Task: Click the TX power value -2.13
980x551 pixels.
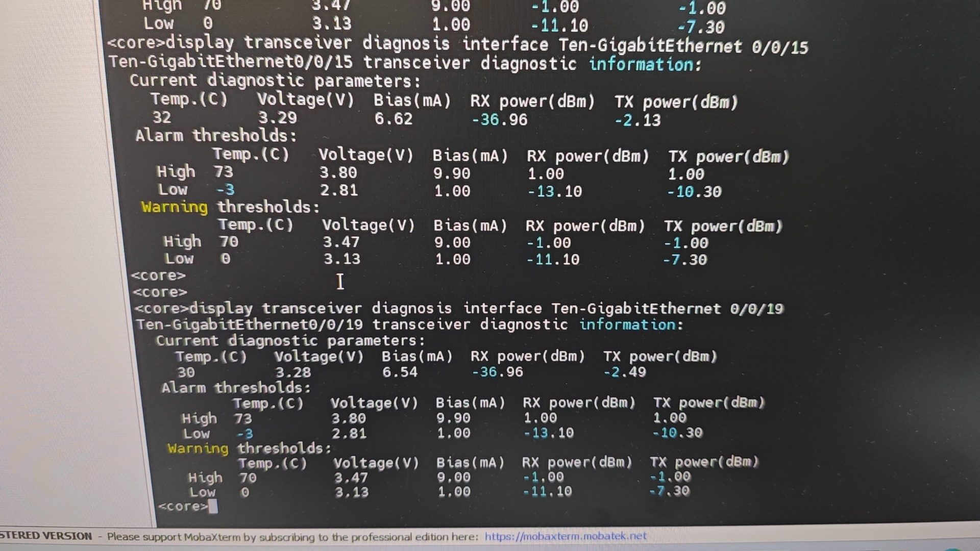Action: pyautogui.click(x=638, y=120)
